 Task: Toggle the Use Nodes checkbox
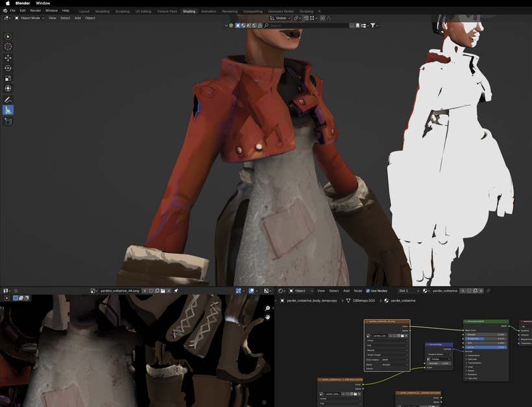[x=368, y=291]
